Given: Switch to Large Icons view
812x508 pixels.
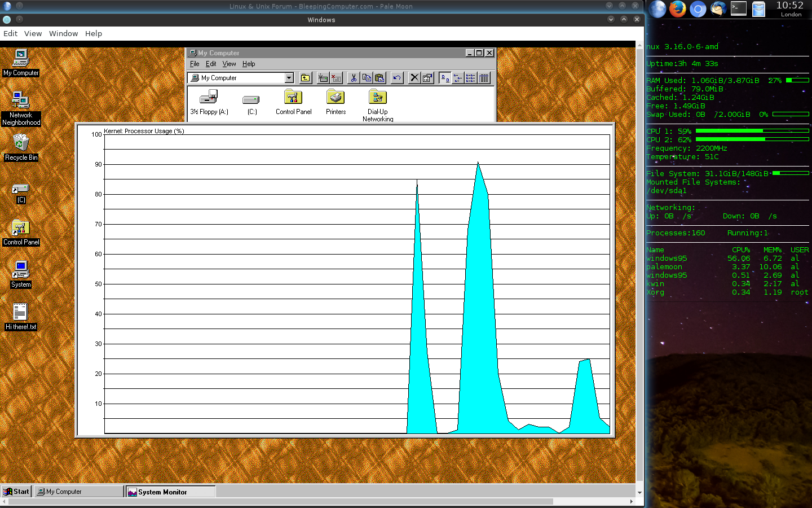Looking at the screenshot, I should point(445,78).
